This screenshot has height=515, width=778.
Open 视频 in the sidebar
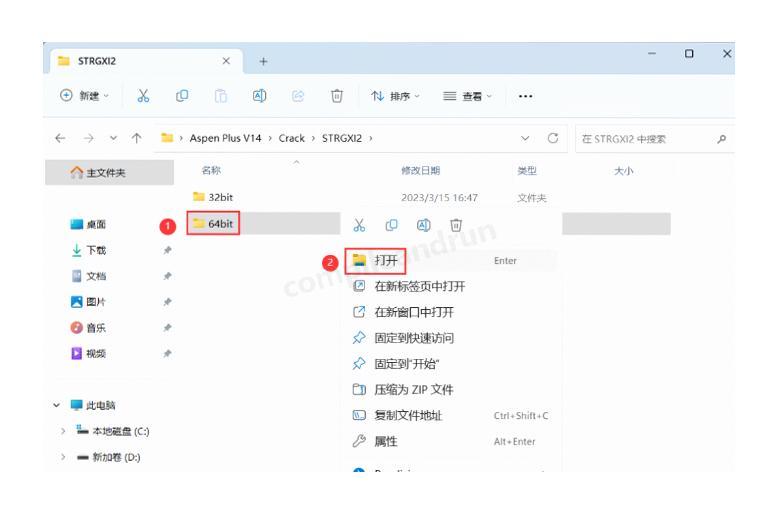[88, 353]
